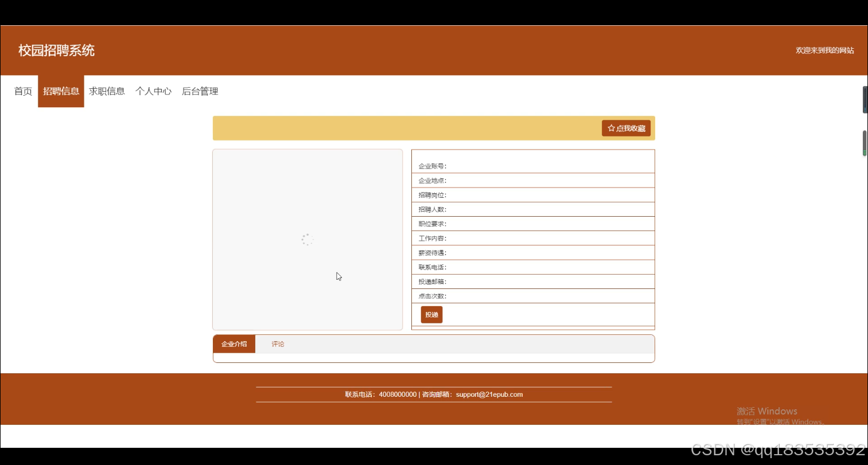Open the 个人中心 personal center menu item
The width and height of the screenshot is (868, 465).
153,91
